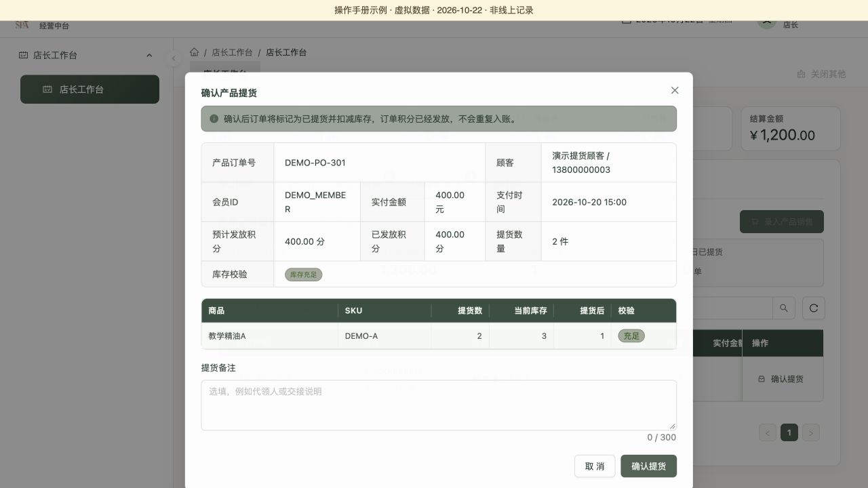This screenshot has height=488, width=868.
Task: Click the previous-page pagination arrow
Action: (767, 432)
